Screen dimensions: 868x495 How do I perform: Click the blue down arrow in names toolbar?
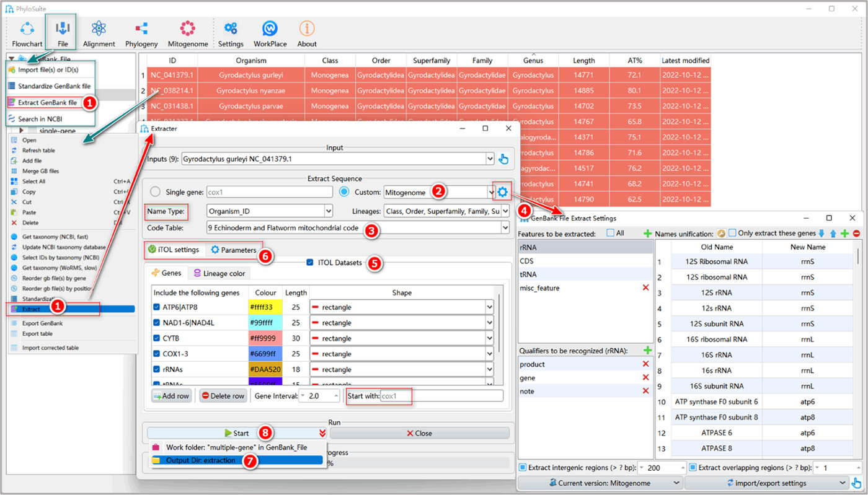pos(821,234)
